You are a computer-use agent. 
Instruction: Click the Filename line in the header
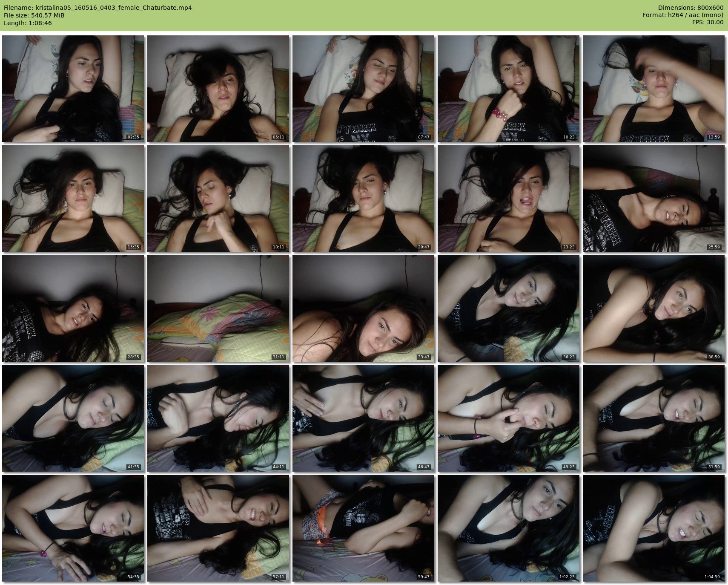click(x=98, y=8)
